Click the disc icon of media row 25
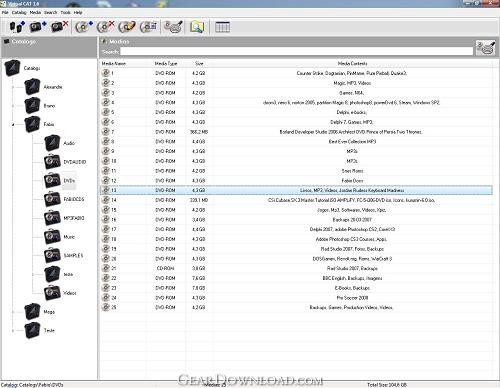The width and height of the screenshot is (500, 388). tap(106, 307)
